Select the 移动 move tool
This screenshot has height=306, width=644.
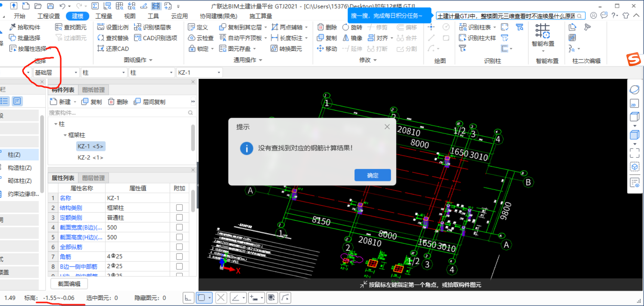pyautogui.click(x=327, y=49)
